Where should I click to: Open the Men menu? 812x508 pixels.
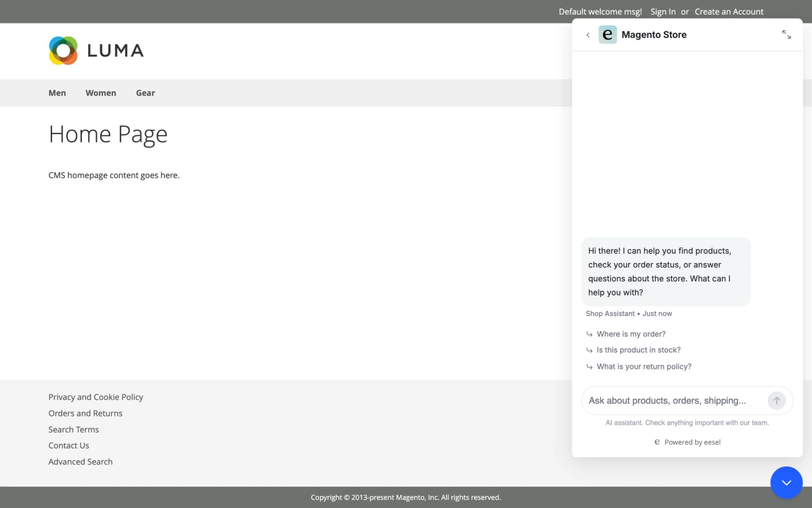click(57, 93)
